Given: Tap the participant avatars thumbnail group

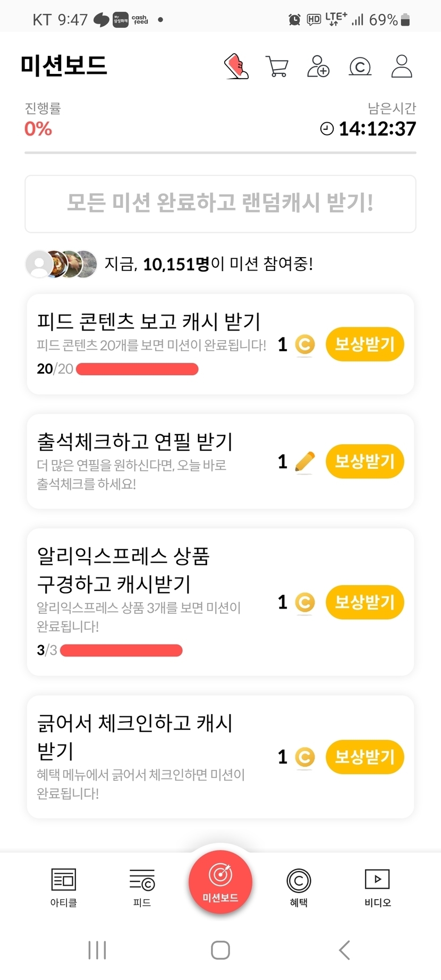Looking at the screenshot, I should [62, 264].
